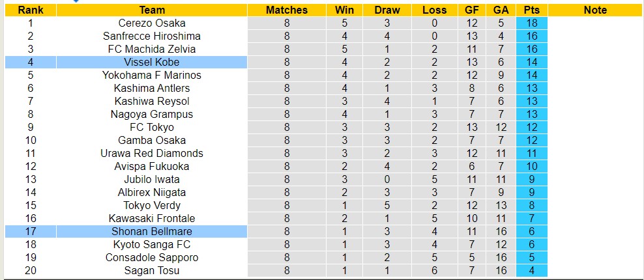Click the Cerezo Osaka team name

pyautogui.click(x=152, y=23)
